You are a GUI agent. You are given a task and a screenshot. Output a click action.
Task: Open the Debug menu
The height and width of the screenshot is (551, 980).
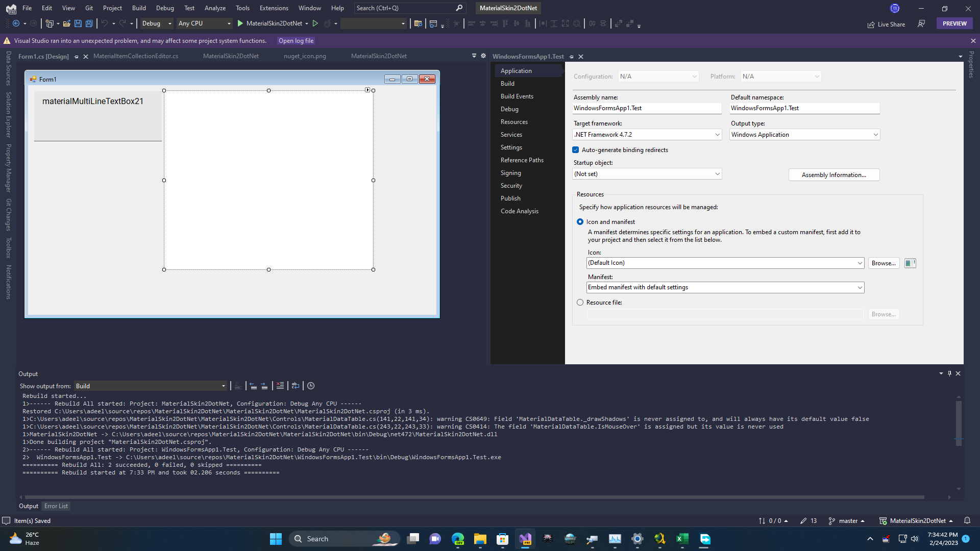coord(164,8)
